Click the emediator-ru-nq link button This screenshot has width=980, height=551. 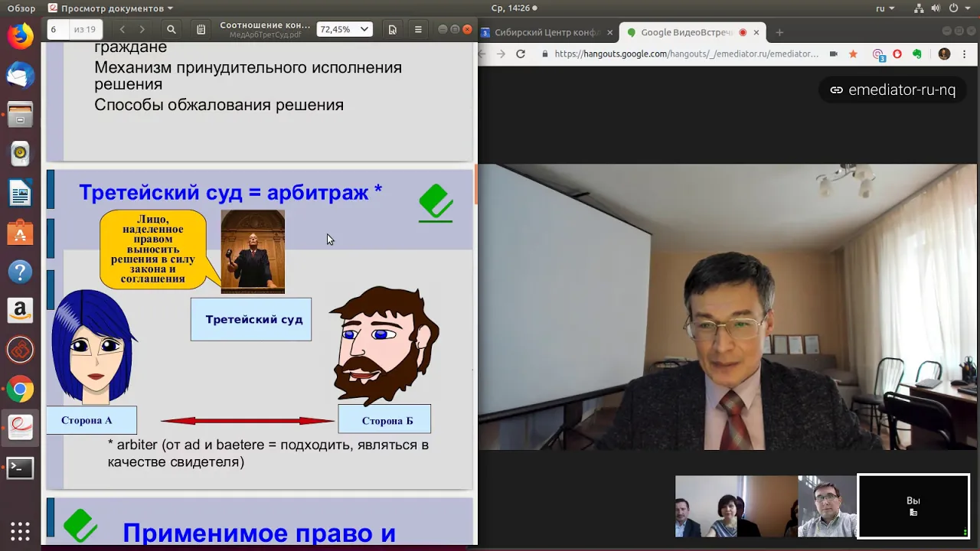pyautogui.click(x=893, y=90)
